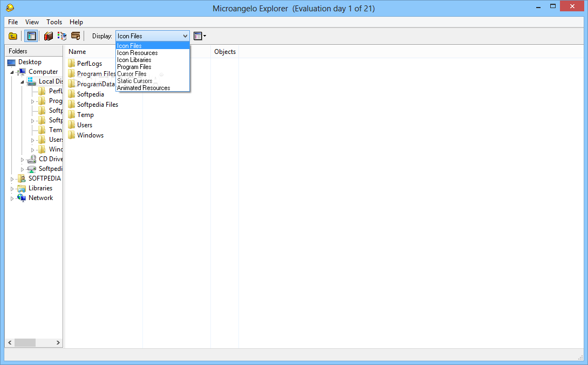Click the folder tree horizontal scrollbar thumb

25,342
